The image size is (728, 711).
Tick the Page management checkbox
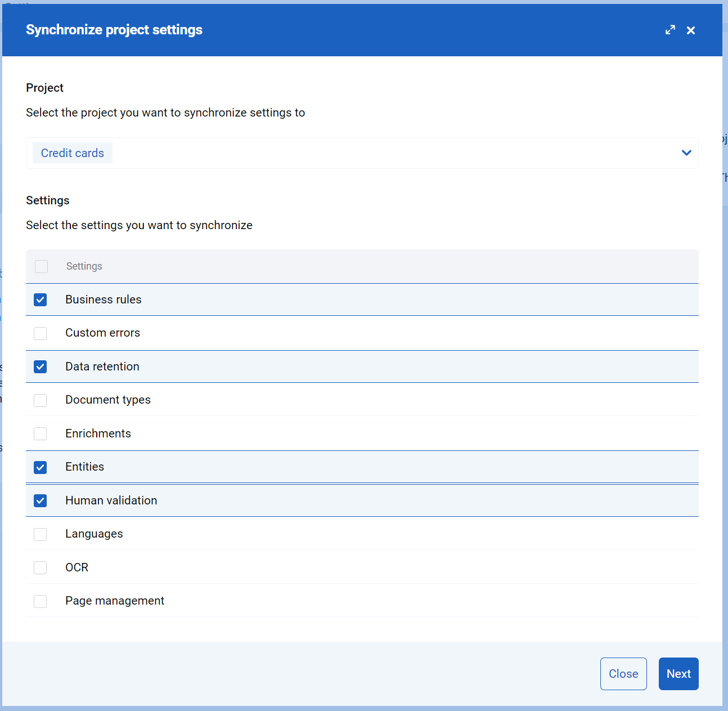[x=40, y=601]
